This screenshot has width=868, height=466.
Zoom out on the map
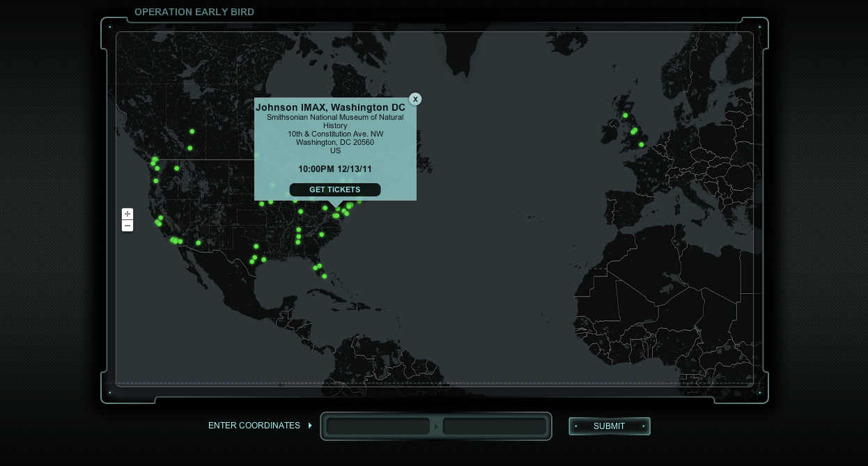coord(127,226)
